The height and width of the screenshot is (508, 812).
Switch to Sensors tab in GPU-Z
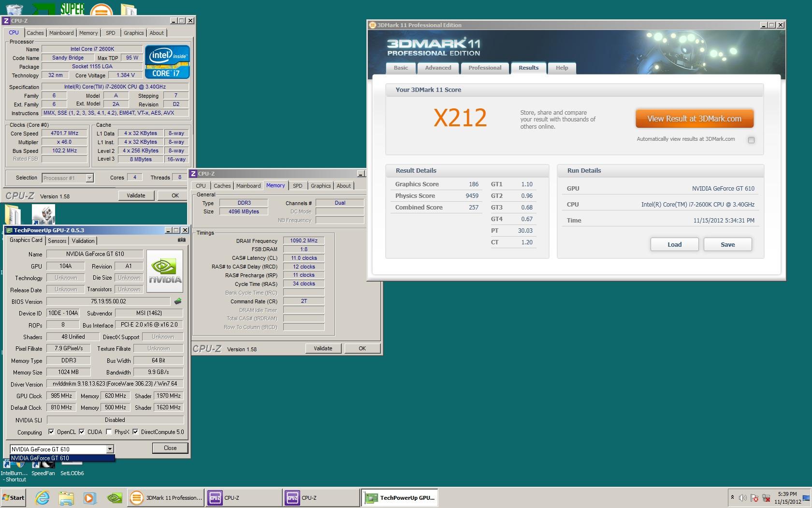pyautogui.click(x=57, y=241)
